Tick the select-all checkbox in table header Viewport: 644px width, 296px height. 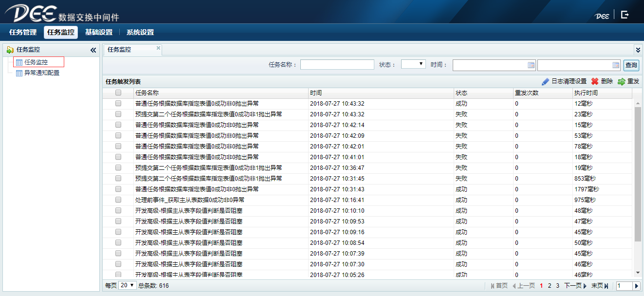click(118, 92)
